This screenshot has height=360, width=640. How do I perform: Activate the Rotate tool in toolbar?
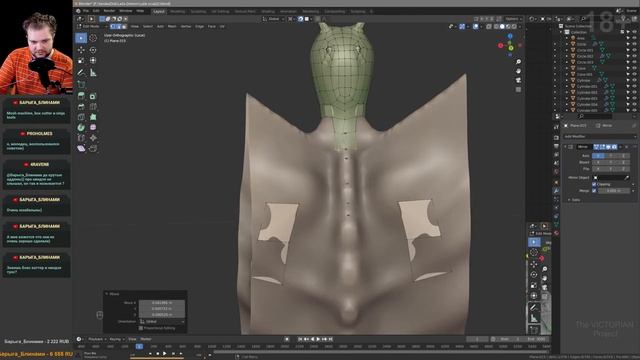[x=93, y=50]
